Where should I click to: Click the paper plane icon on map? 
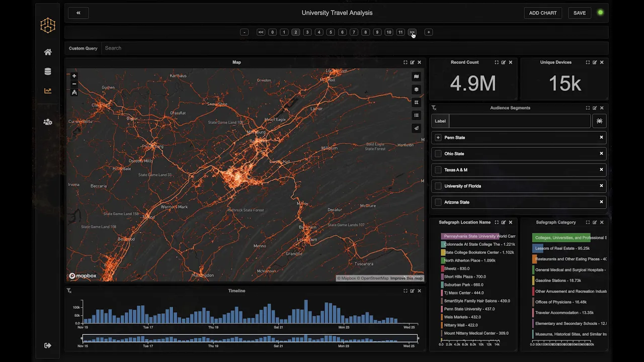pos(416,128)
